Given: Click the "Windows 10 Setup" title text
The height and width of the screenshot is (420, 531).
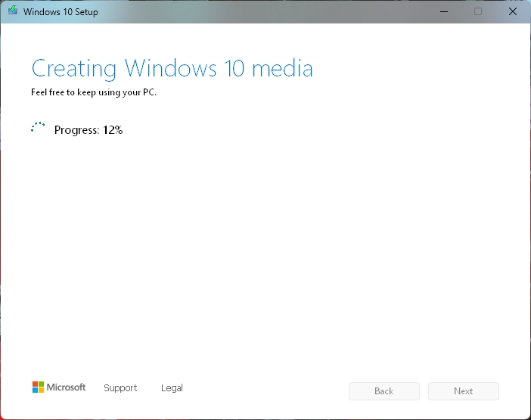Looking at the screenshot, I should [61, 12].
